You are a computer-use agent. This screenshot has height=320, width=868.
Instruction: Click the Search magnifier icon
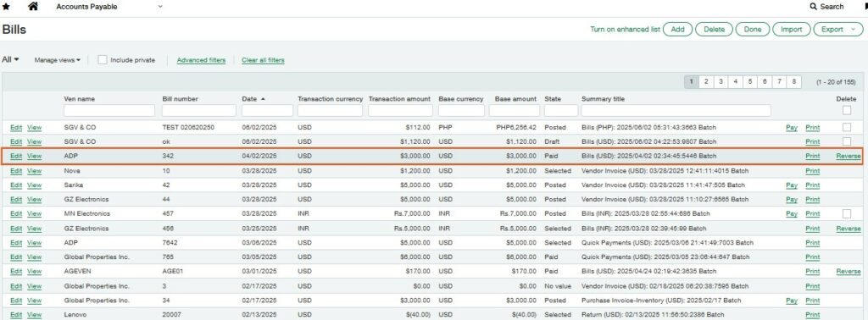[813, 7]
